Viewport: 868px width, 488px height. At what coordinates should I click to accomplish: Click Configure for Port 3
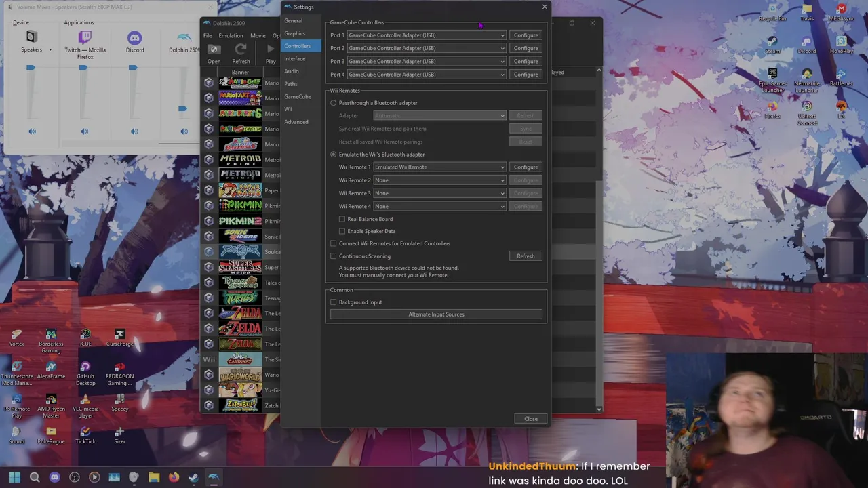pyautogui.click(x=526, y=61)
